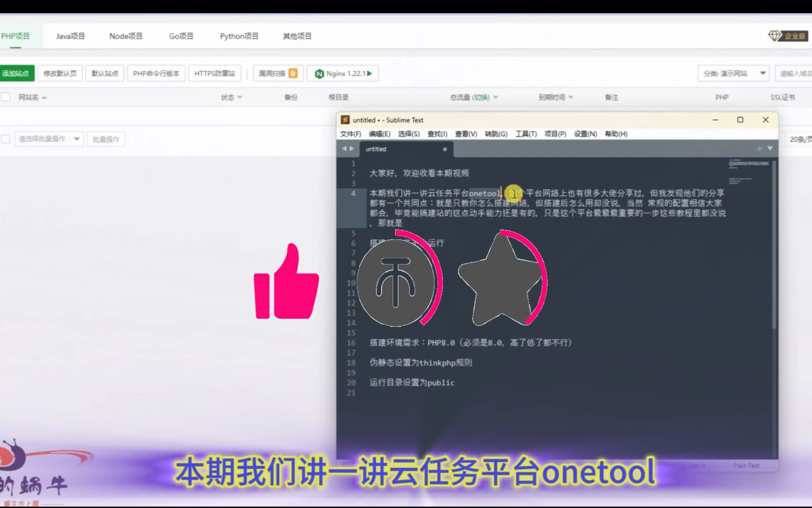Click the 根目录 column header
The image size is (812, 508).
click(x=338, y=97)
